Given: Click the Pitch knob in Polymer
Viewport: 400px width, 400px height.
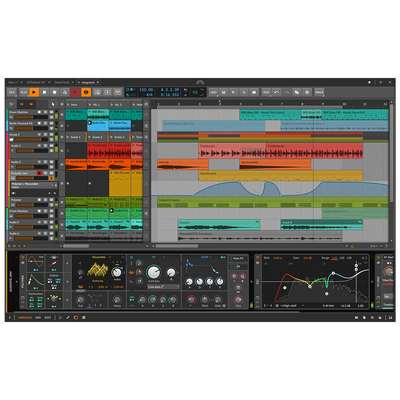Looking at the screenshot, I should click(205, 299).
